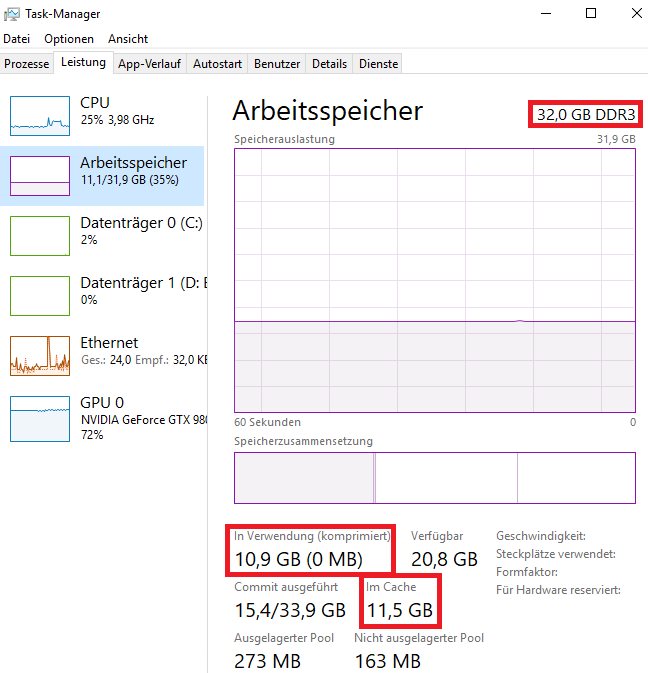Switch to the Prozesse tab
Viewport: 648px width, 673px height.
click(x=27, y=64)
